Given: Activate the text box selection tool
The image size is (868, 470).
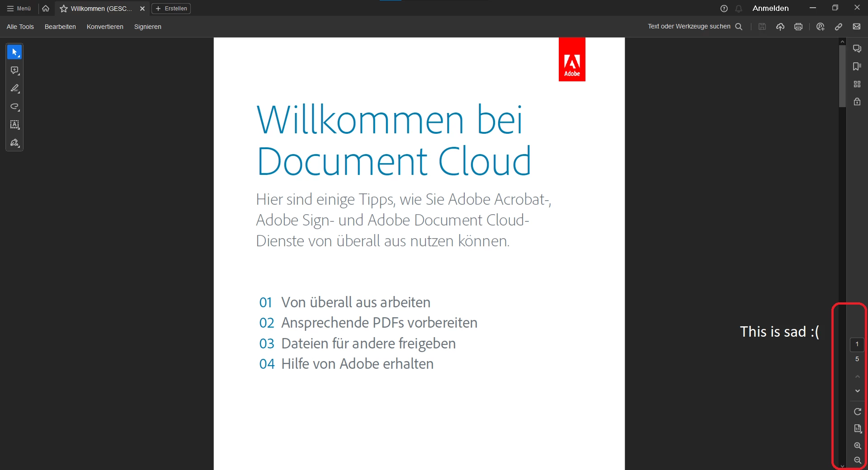Looking at the screenshot, I should tap(14, 125).
